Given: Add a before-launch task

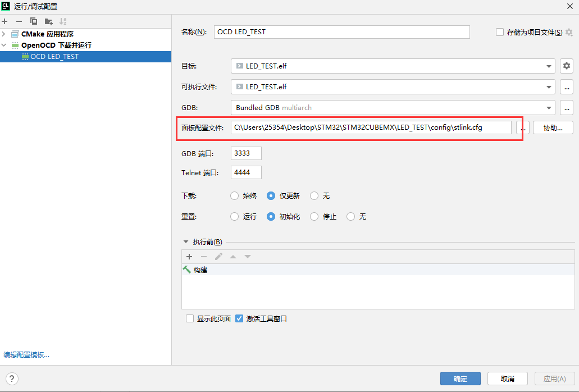Looking at the screenshot, I should point(189,257).
